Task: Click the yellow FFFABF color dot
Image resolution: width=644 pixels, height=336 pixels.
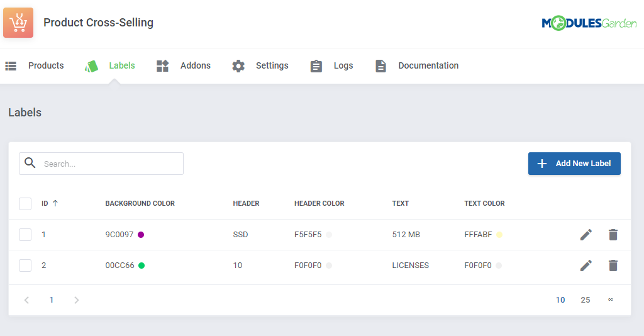Action: 499,235
